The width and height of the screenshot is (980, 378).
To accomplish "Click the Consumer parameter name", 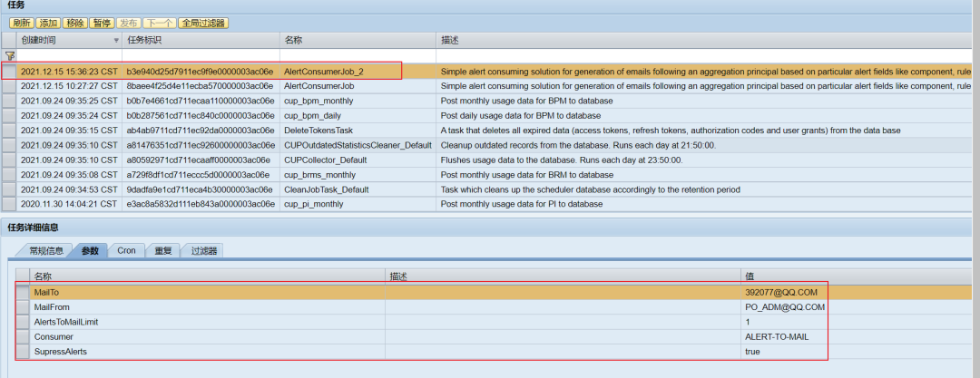I will click(54, 337).
